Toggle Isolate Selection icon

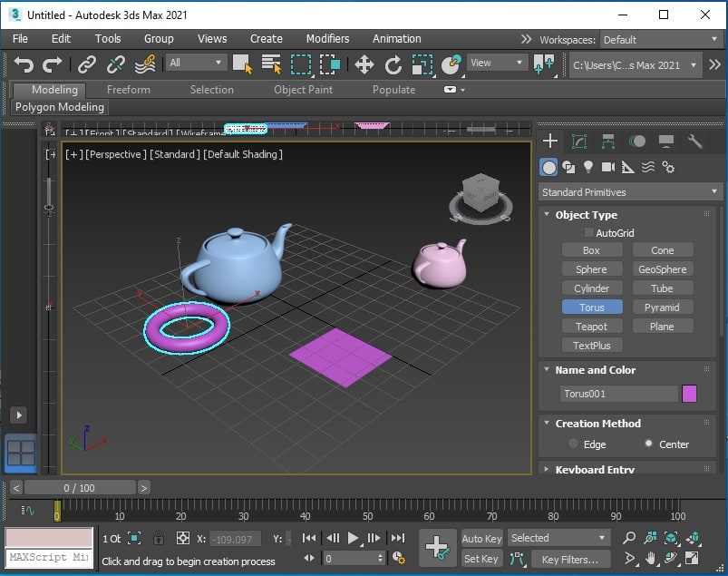pyautogui.click(x=134, y=539)
